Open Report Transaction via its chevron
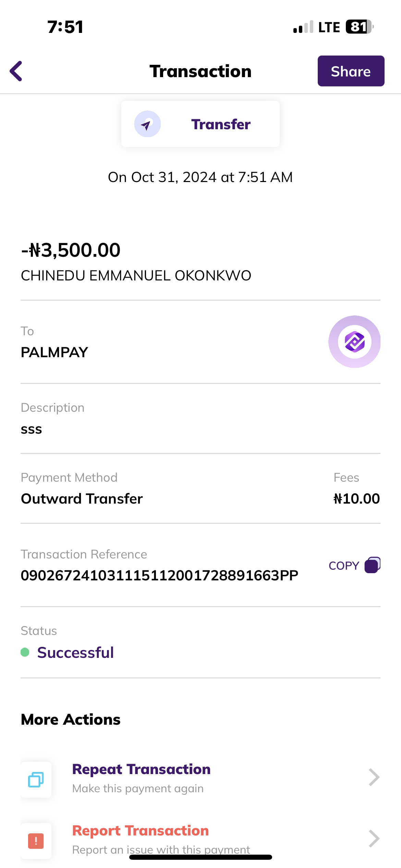The width and height of the screenshot is (401, 868). (374, 839)
